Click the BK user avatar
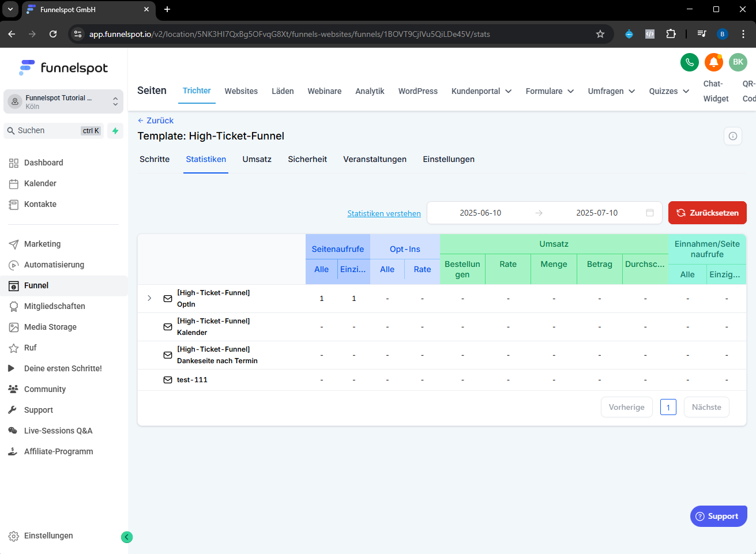The width and height of the screenshot is (756, 554). [x=738, y=62]
